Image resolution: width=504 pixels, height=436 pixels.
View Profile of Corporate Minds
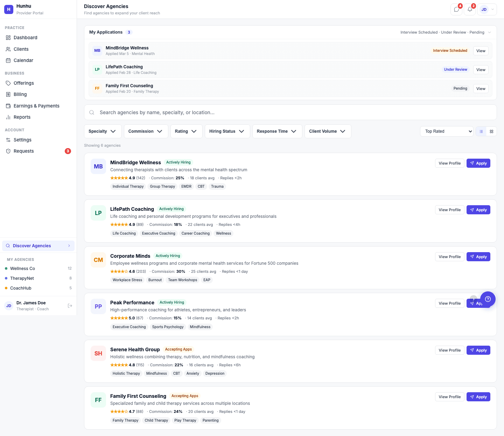click(449, 256)
